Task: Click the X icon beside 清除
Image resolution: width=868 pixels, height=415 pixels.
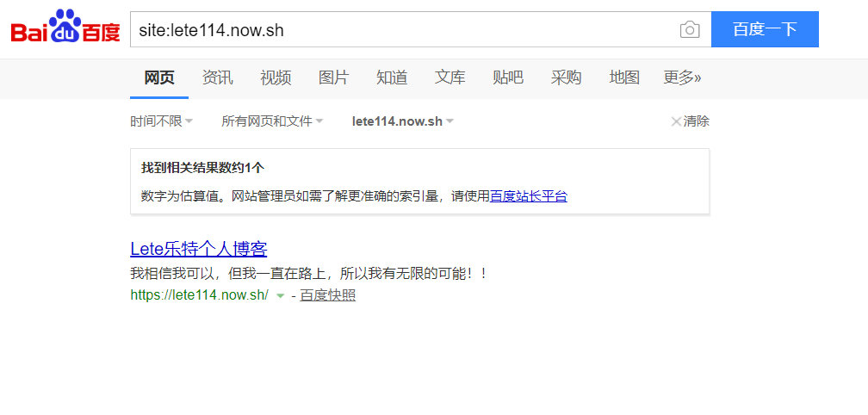Action: [676, 121]
